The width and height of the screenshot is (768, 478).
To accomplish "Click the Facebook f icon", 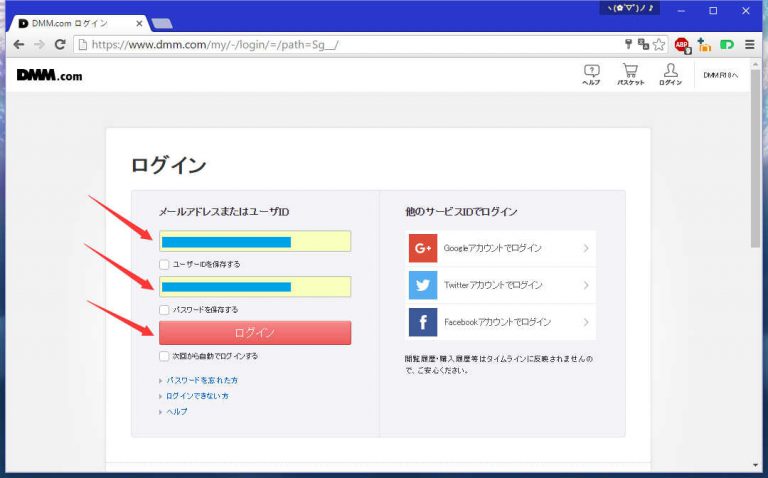I will 423,322.
